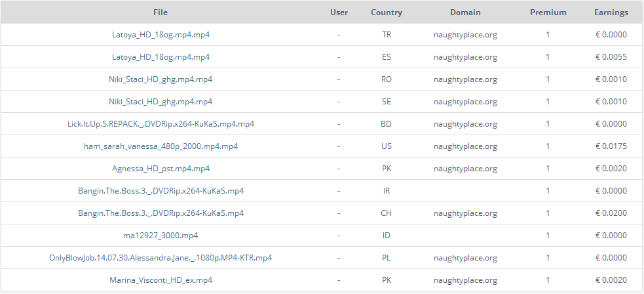Image resolution: width=644 pixels, height=294 pixels.
Task: Open Latoya_HD_18og file in ES row
Action: pos(161,57)
